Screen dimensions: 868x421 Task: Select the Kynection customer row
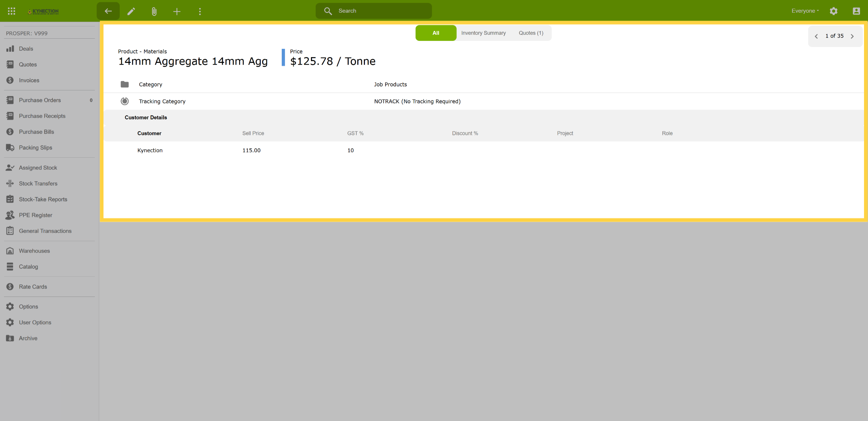tap(484, 150)
